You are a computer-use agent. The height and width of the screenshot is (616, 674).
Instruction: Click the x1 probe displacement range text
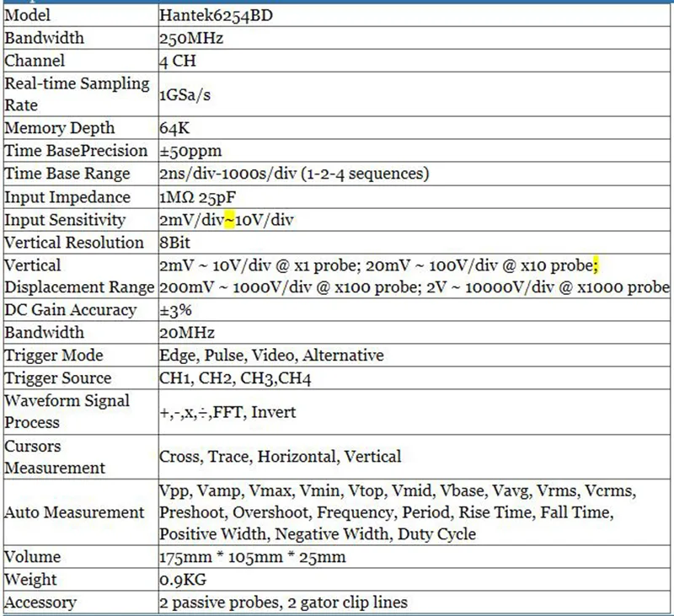[x=260, y=265]
